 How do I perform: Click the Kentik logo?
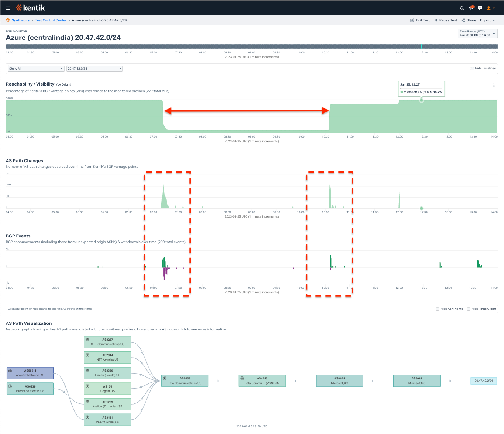click(30, 8)
